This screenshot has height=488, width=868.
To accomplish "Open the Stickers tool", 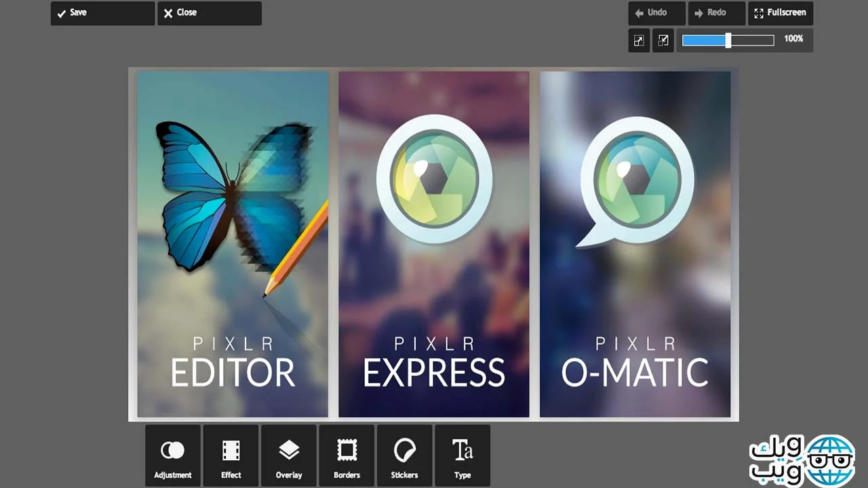I will pos(405,455).
